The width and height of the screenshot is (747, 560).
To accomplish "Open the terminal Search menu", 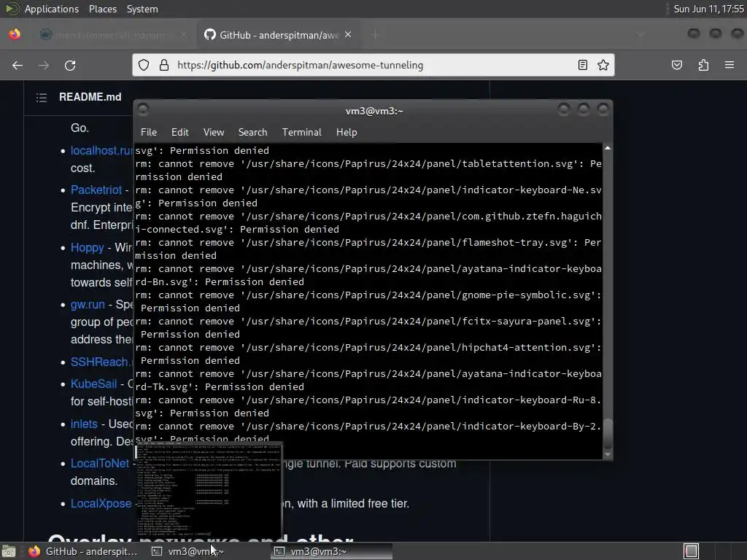I will (x=252, y=133).
